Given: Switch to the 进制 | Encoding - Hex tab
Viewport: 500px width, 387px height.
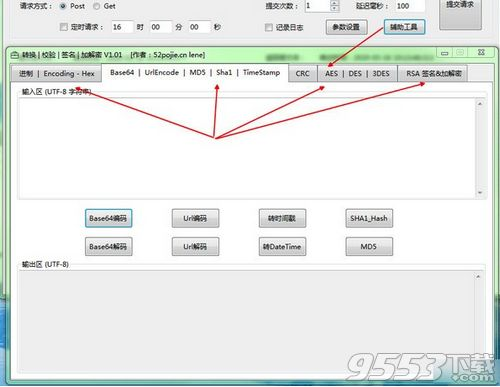Looking at the screenshot, I should coord(56,74).
